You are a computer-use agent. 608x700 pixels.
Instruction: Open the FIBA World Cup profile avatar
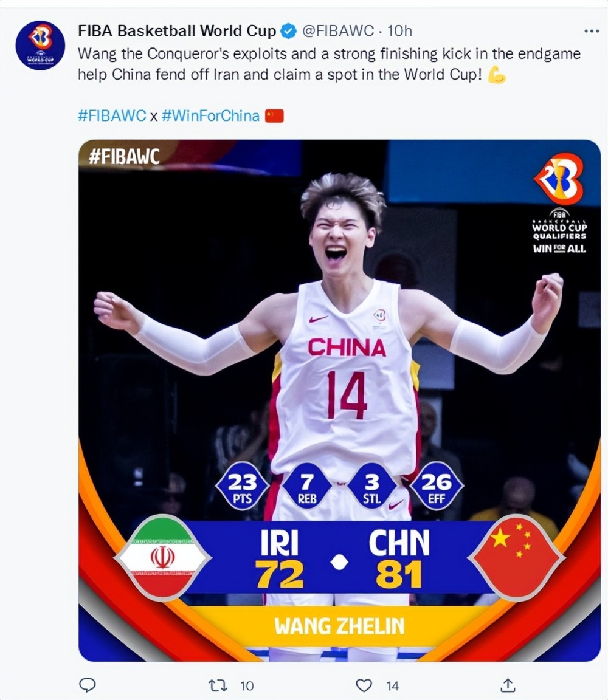click(40, 45)
